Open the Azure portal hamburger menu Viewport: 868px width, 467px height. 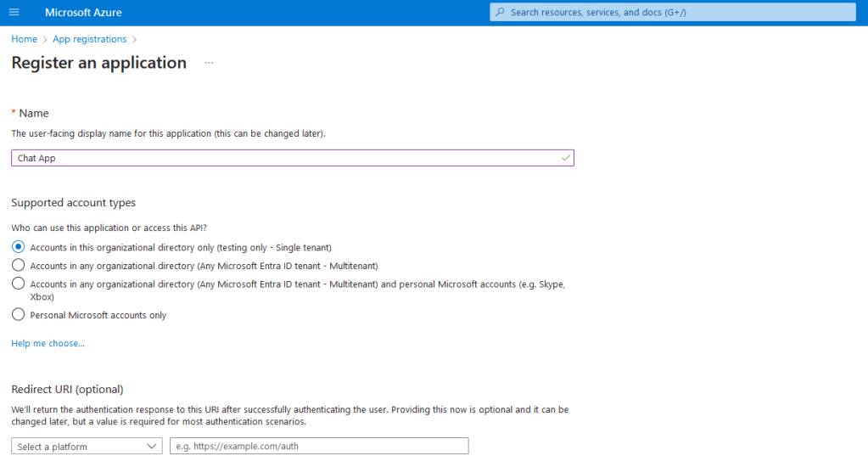pos(14,13)
